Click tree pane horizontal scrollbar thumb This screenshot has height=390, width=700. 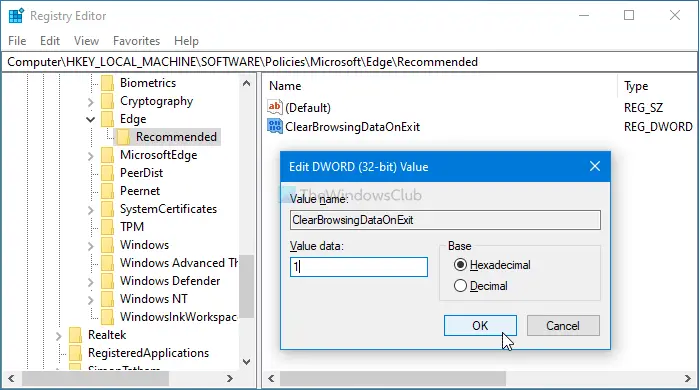(96, 379)
